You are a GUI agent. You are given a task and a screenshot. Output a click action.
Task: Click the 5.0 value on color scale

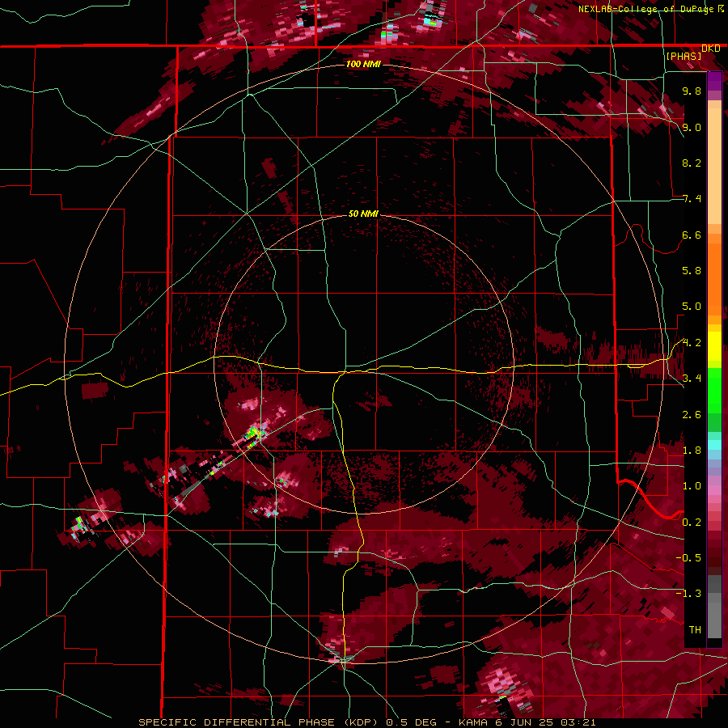(x=692, y=307)
